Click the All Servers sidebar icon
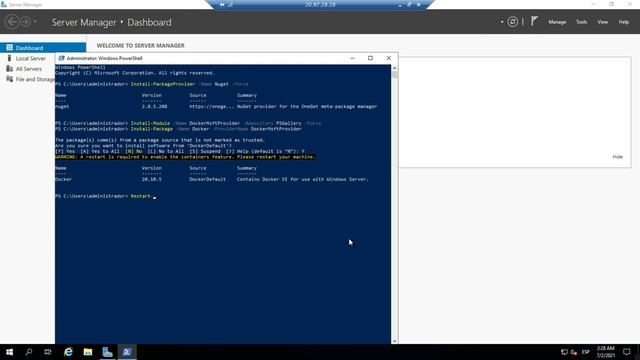 [9, 69]
